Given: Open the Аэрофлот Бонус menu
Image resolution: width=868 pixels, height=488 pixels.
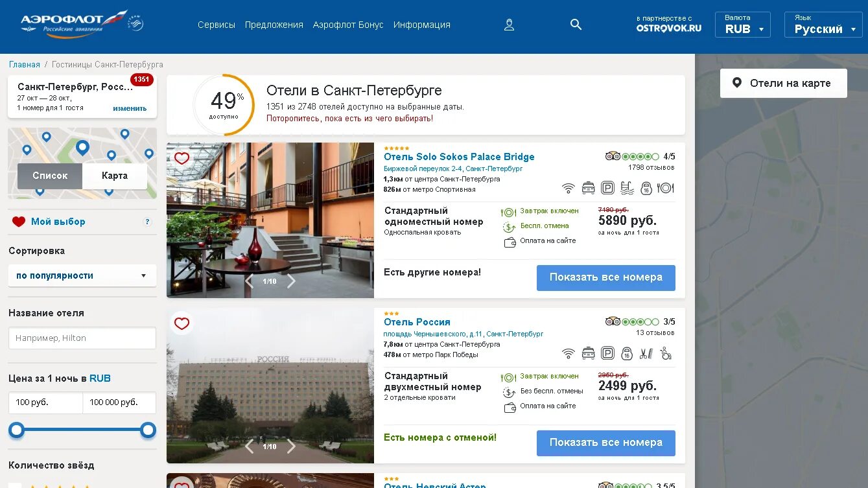Looking at the screenshot, I should pos(348,25).
